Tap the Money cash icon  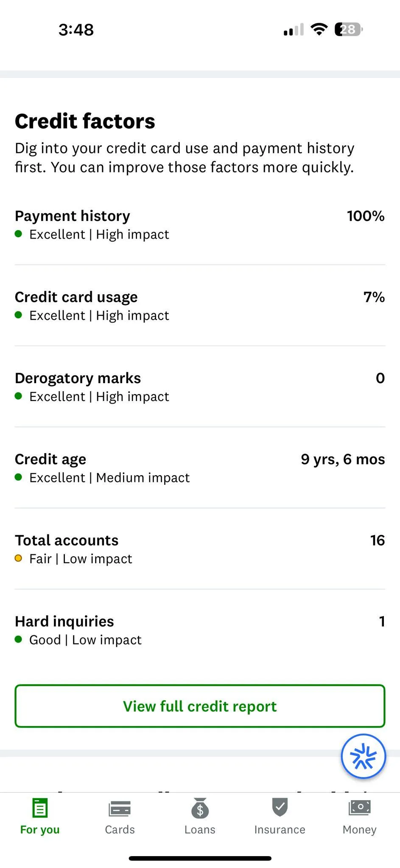[x=359, y=807]
